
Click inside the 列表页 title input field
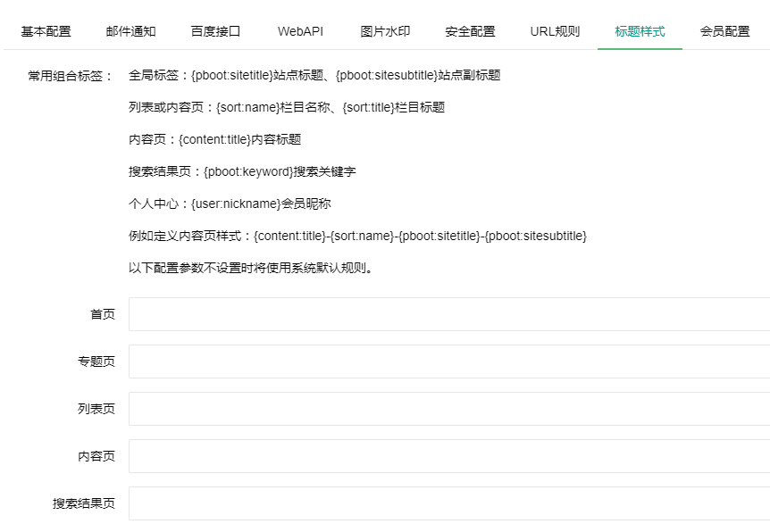pyautogui.click(x=402, y=408)
